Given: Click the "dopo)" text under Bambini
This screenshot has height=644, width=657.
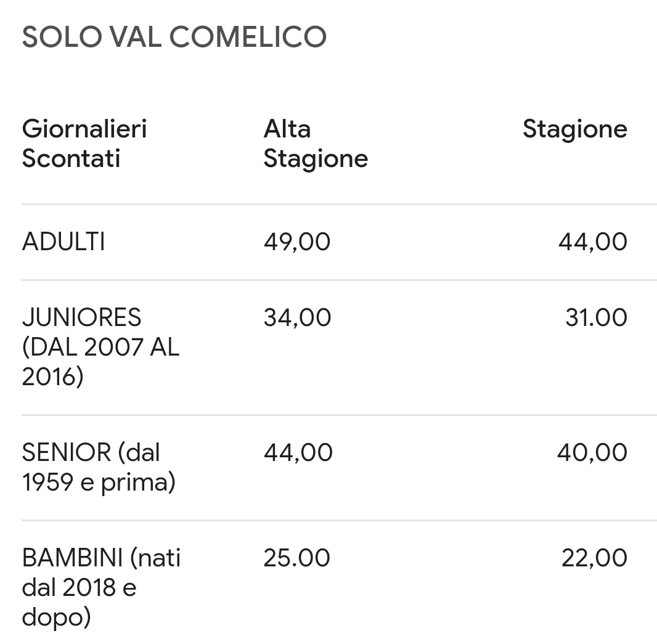Looking at the screenshot, I should [56, 616].
